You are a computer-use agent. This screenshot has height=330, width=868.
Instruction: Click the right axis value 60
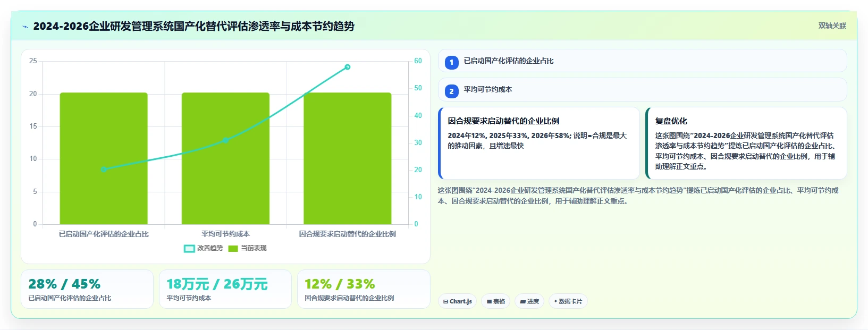click(418, 61)
